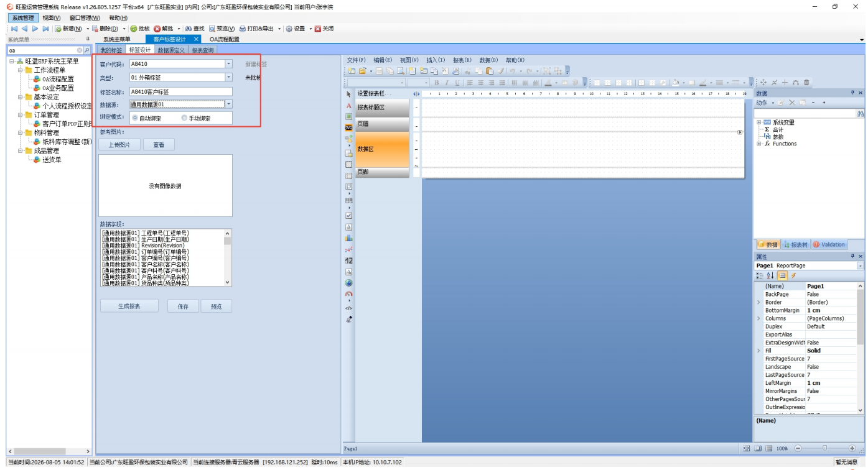This screenshot has width=868, height=470.
Task: Click the 解批 unapprove toolbar button
Action: tap(164, 29)
